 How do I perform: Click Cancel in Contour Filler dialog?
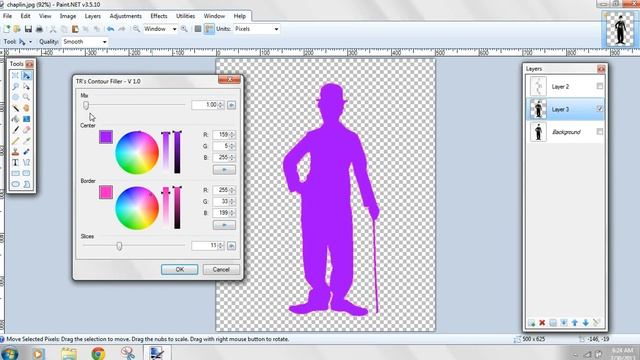221,269
